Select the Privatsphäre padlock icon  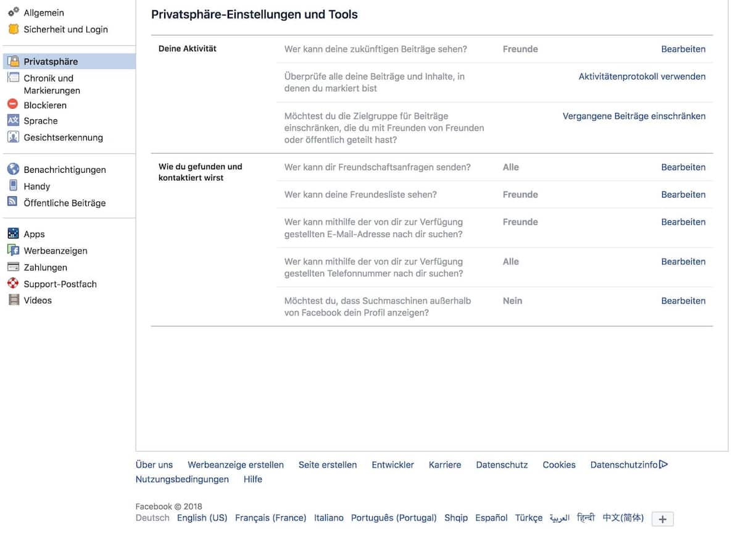pos(12,61)
